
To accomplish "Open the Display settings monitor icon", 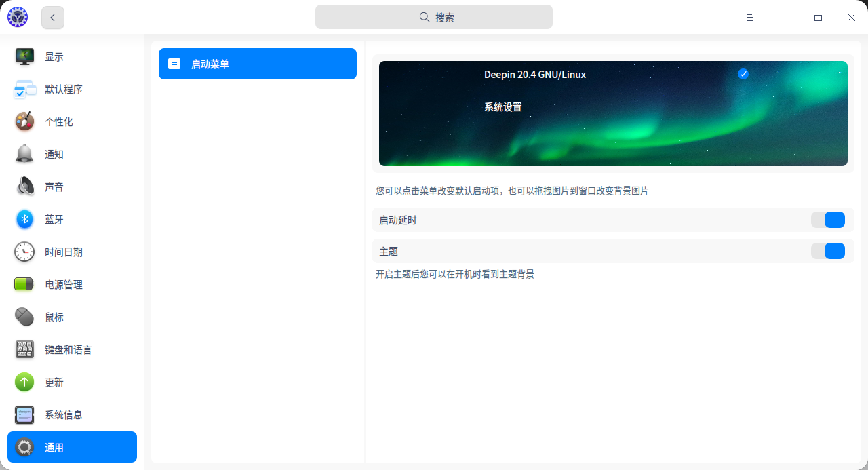I will (x=24, y=57).
